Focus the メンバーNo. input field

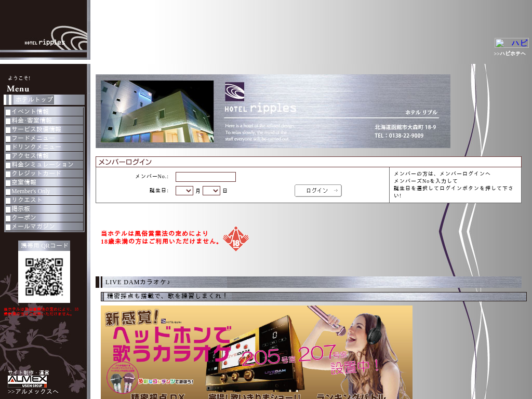pos(206,177)
